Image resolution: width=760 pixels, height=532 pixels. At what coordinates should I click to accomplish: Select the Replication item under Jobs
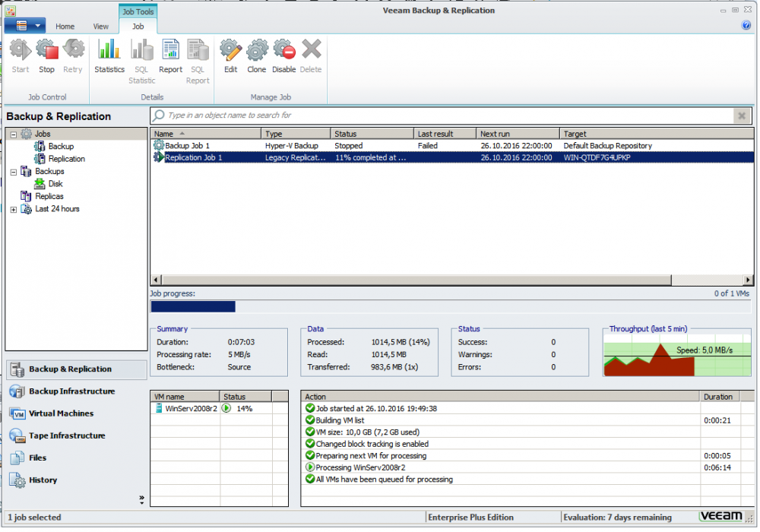[67, 159]
